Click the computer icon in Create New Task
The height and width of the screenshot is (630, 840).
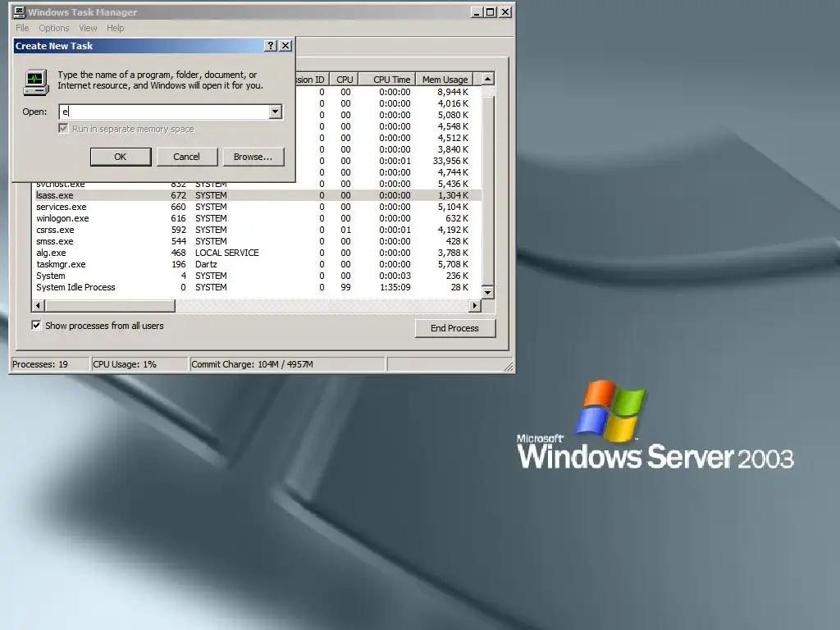point(36,83)
